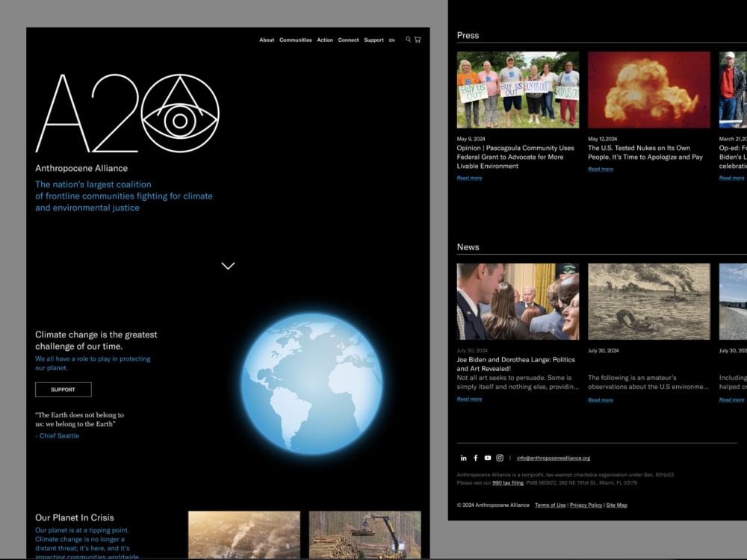Click the down chevron arrow

tap(228, 266)
